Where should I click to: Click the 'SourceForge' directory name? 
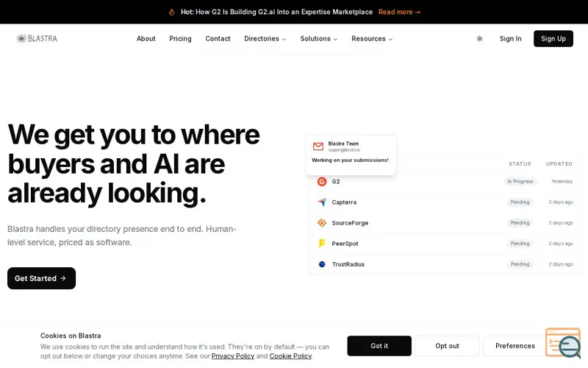click(350, 223)
